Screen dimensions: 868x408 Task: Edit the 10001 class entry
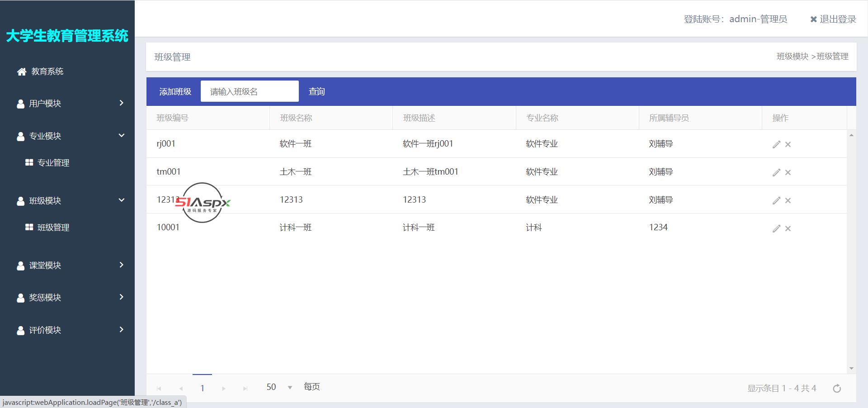coord(776,228)
